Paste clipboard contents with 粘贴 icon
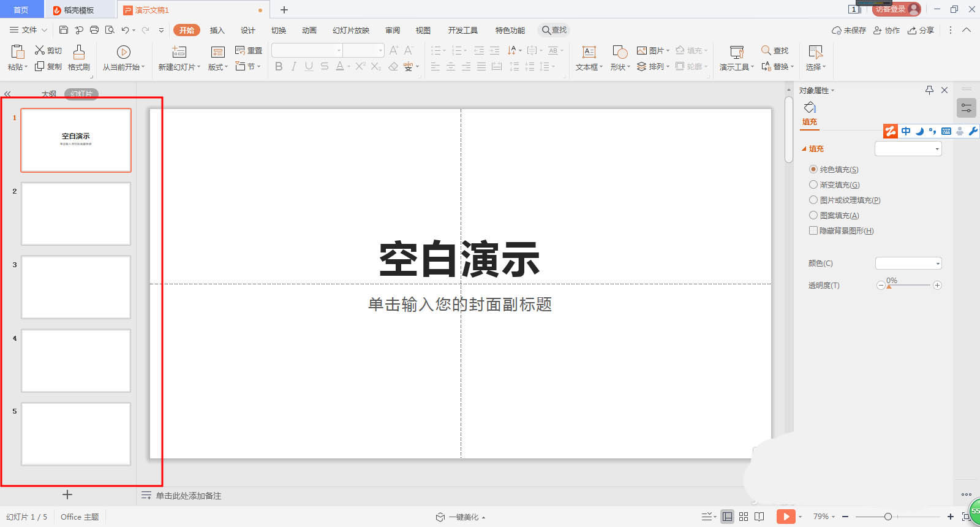Viewport: 980px width, 527px height. pos(18,51)
